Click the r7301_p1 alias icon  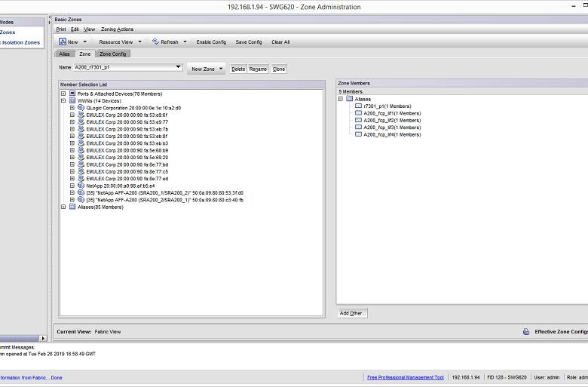(x=359, y=106)
